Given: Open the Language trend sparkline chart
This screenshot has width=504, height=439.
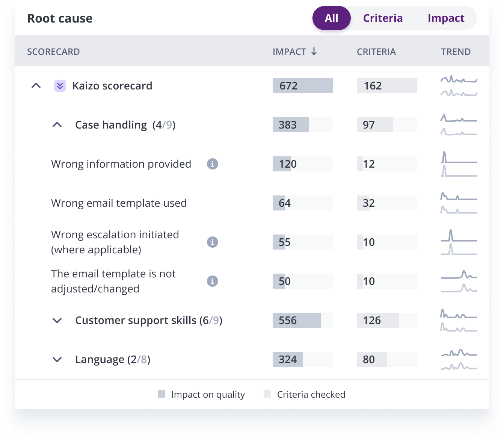Looking at the screenshot, I should [x=459, y=360].
